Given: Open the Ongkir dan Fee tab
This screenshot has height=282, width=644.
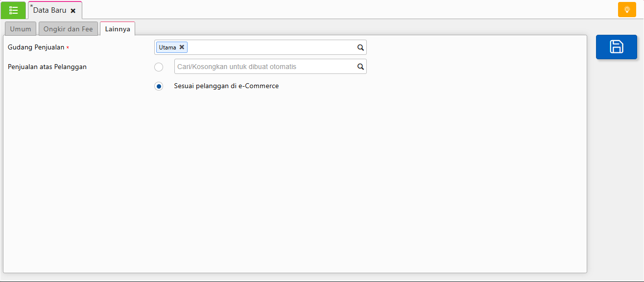Looking at the screenshot, I should pos(68,29).
